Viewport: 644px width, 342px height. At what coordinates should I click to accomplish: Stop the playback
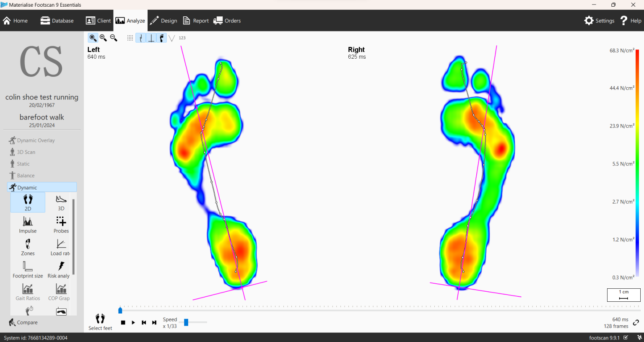(123, 322)
